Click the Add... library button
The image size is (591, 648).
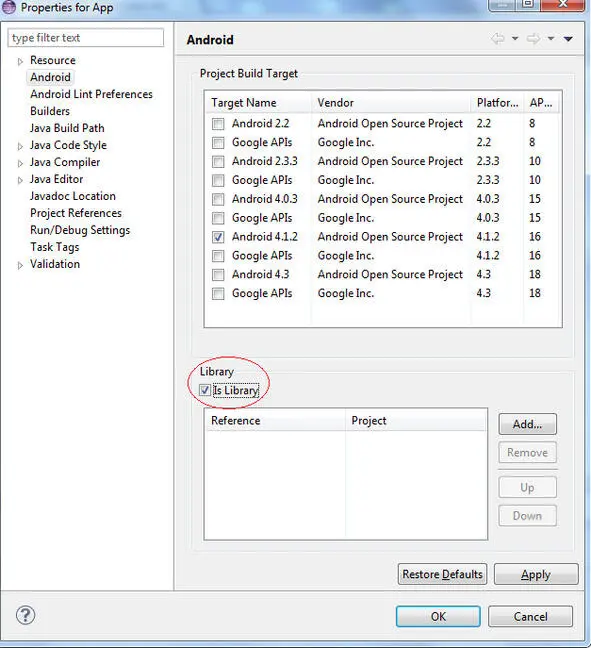point(527,424)
